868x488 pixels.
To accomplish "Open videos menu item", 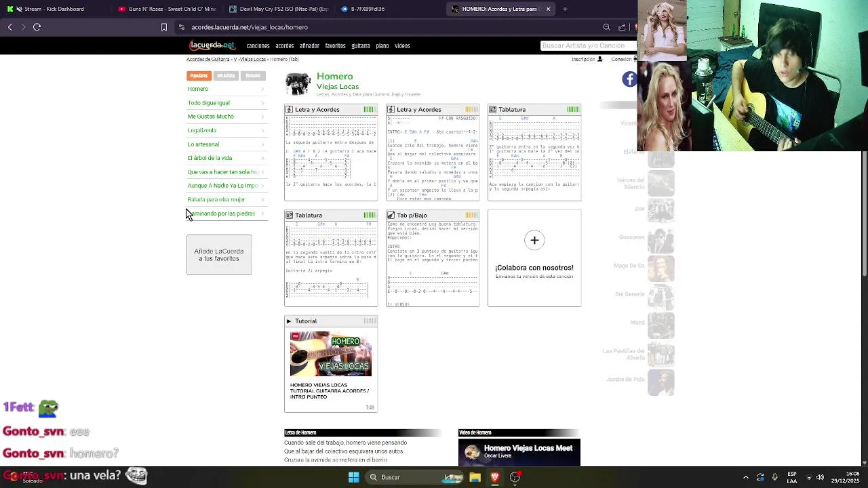I will tap(402, 46).
